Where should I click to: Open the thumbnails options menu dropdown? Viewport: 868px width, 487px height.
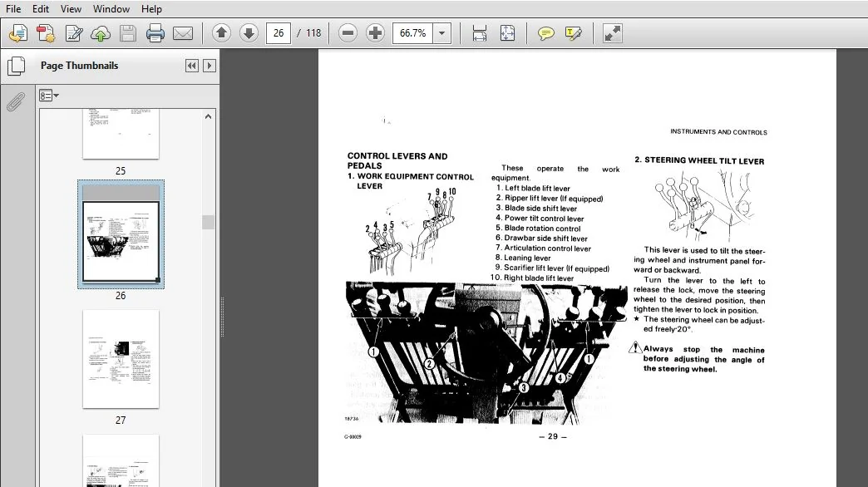(x=49, y=96)
